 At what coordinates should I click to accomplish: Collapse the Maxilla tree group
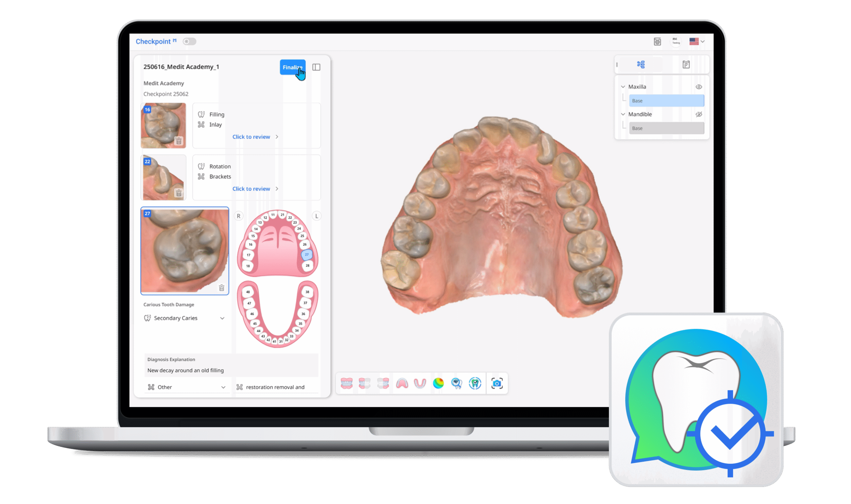point(623,87)
